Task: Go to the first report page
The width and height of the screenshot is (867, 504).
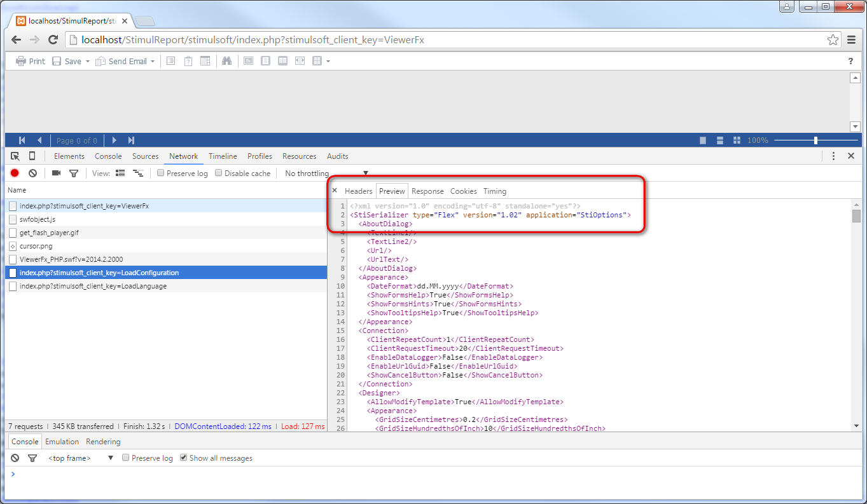Action: click(22, 140)
